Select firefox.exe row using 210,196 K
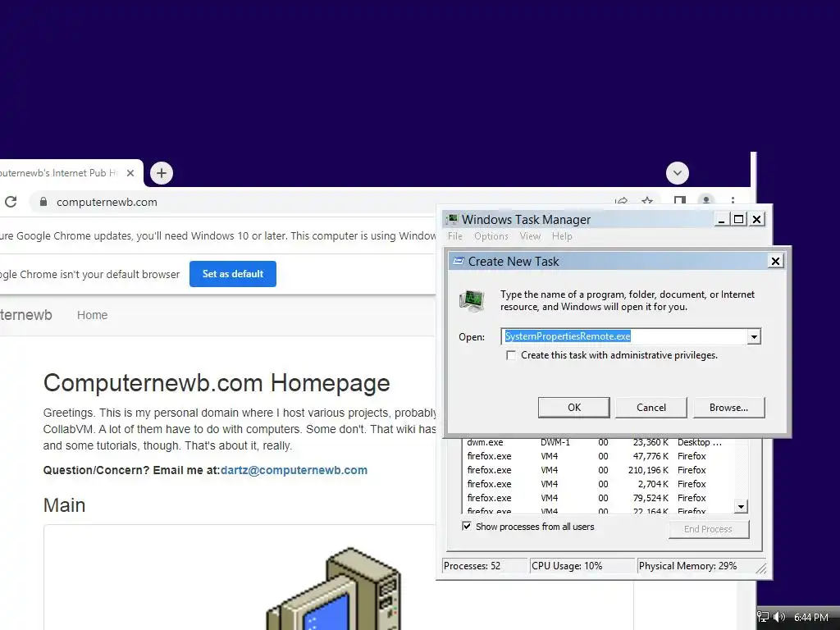The width and height of the screenshot is (840, 630). tap(596, 470)
